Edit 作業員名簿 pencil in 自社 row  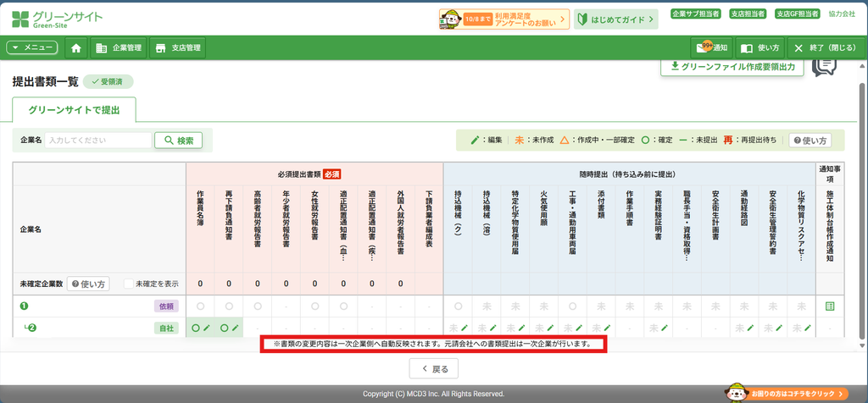point(207,328)
